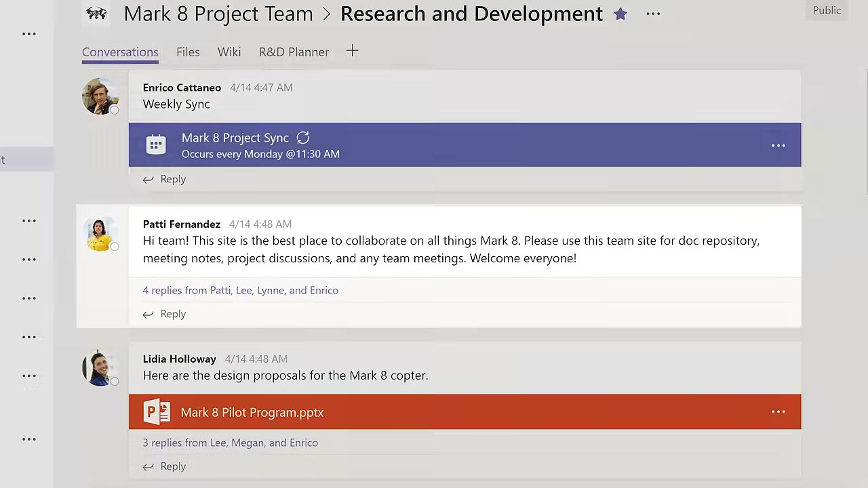Viewport: 868px width, 488px height.
Task: Click the Weekly Sync message text
Action: [x=176, y=104]
